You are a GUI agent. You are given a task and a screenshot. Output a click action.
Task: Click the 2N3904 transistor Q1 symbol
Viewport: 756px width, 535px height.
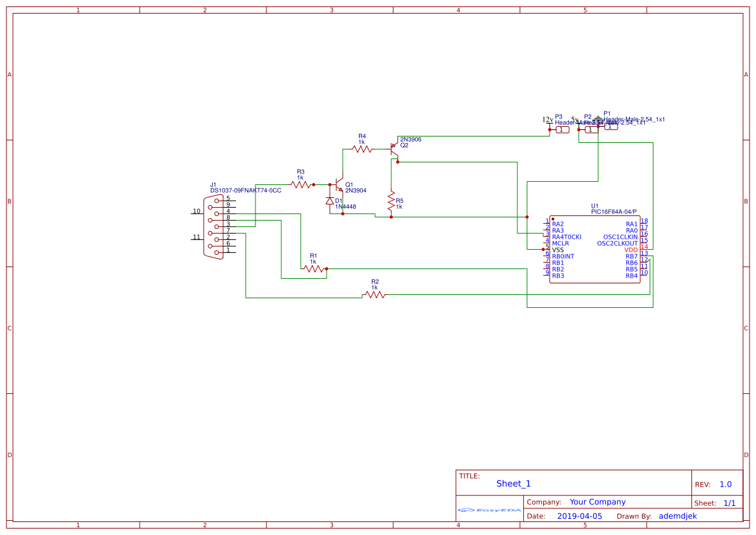(338, 186)
